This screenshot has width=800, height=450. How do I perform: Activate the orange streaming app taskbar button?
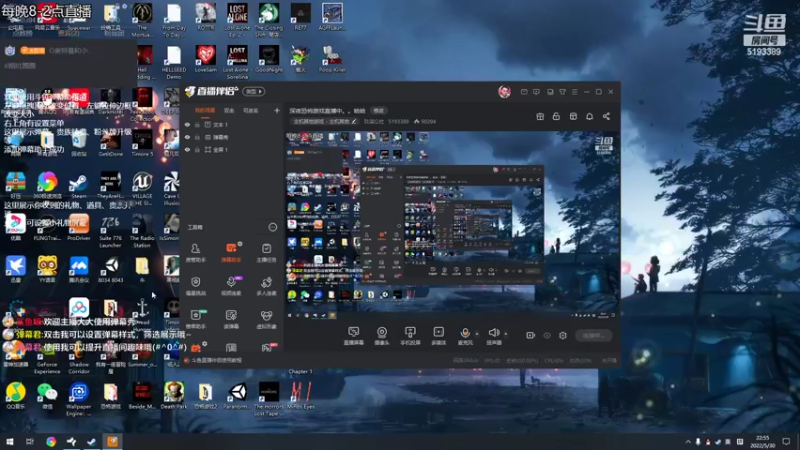(x=112, y=441)
